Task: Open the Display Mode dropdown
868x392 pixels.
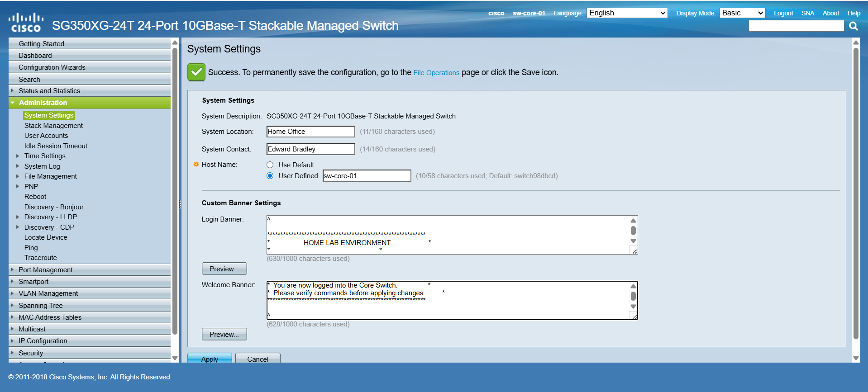Action: tap(742, 13)
